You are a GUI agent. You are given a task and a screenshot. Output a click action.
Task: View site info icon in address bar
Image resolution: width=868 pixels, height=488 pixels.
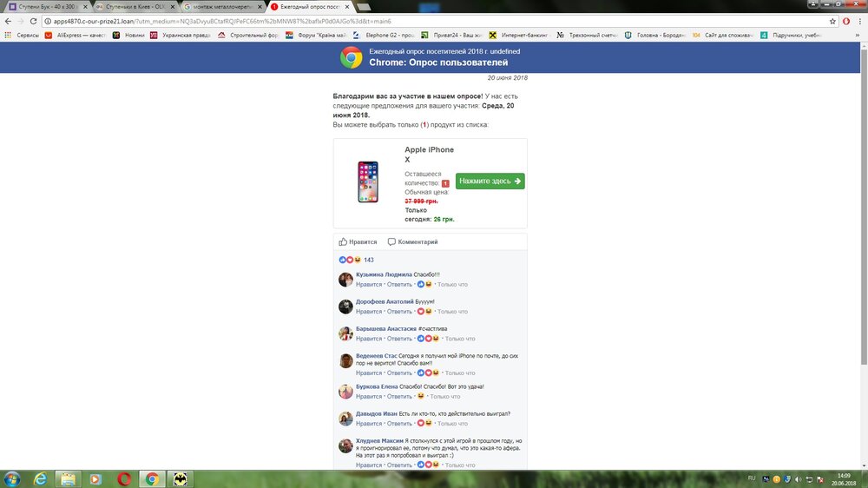click(48, 21)
